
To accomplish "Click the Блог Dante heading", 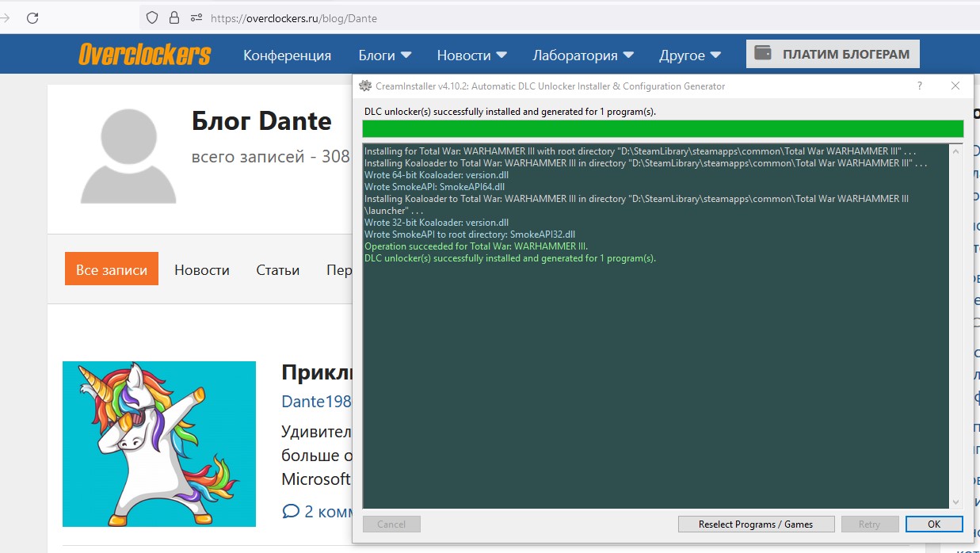I will pos(261,121).
